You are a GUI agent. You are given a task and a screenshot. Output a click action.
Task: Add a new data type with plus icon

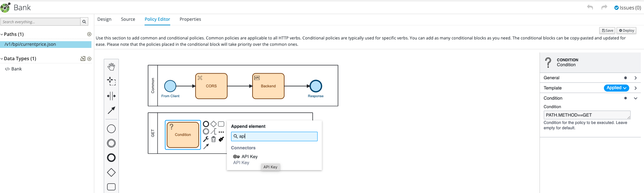89,59
